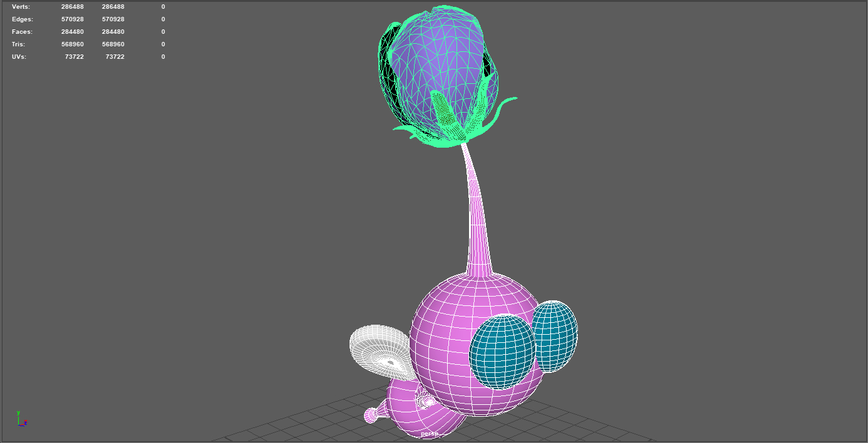Viewport: 868px width, 443px height.
Task: Click the y axis on the view axis indicator
Action: point(18,413)
